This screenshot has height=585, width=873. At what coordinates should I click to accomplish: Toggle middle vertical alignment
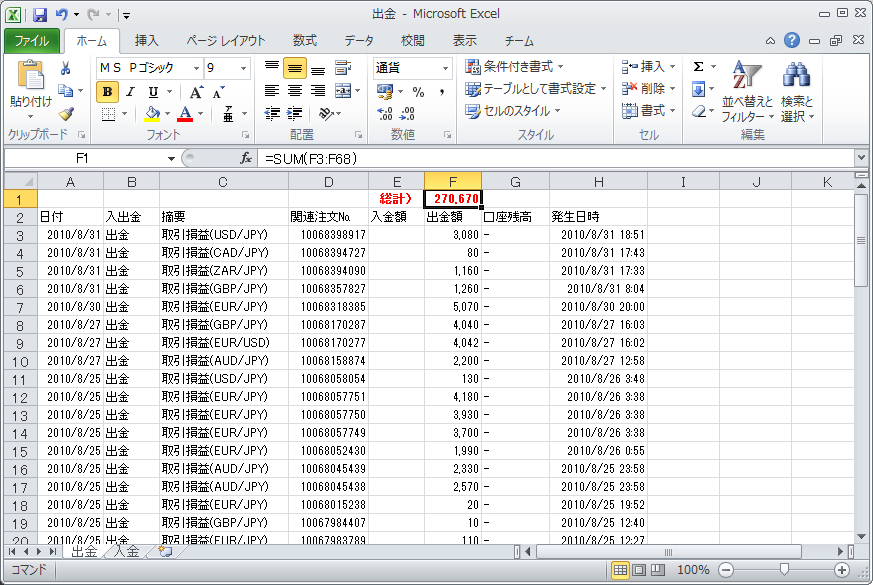point(294,68)
